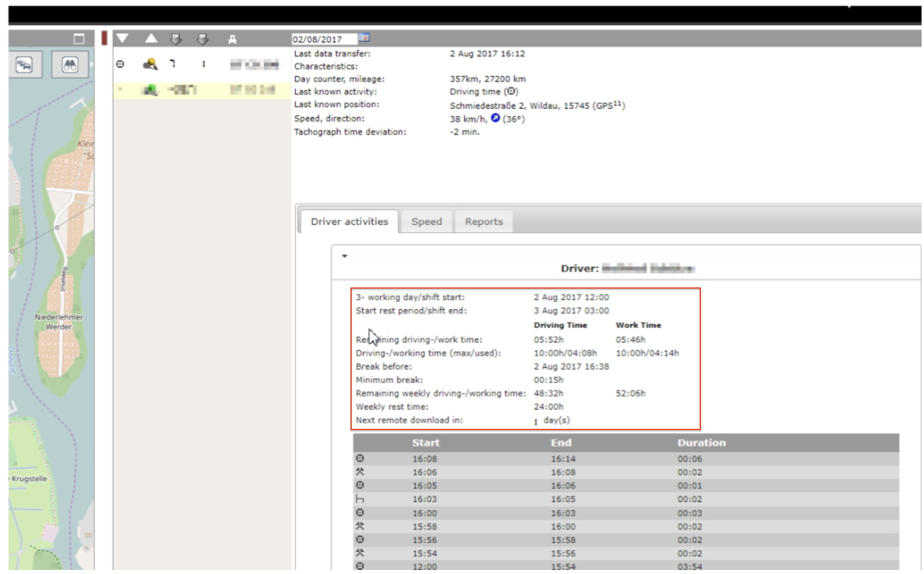
Task: Open the Reports tab
Action: point(484,222)
